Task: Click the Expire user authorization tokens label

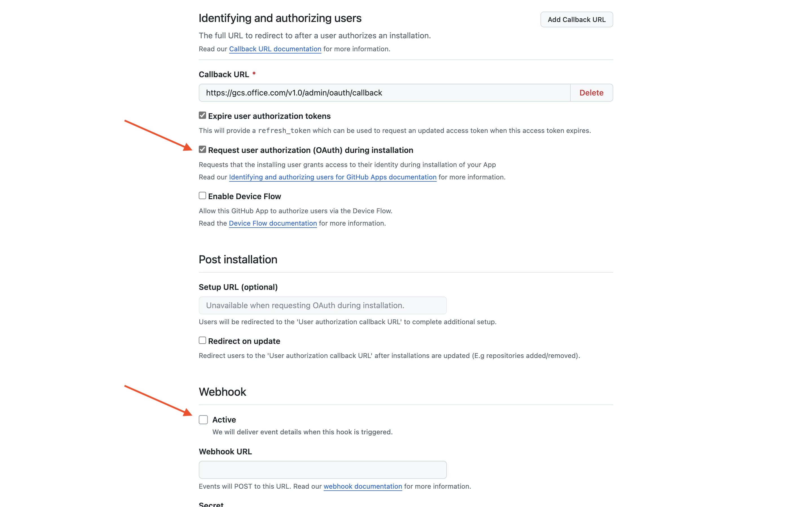Action: (x=269, y=116)
